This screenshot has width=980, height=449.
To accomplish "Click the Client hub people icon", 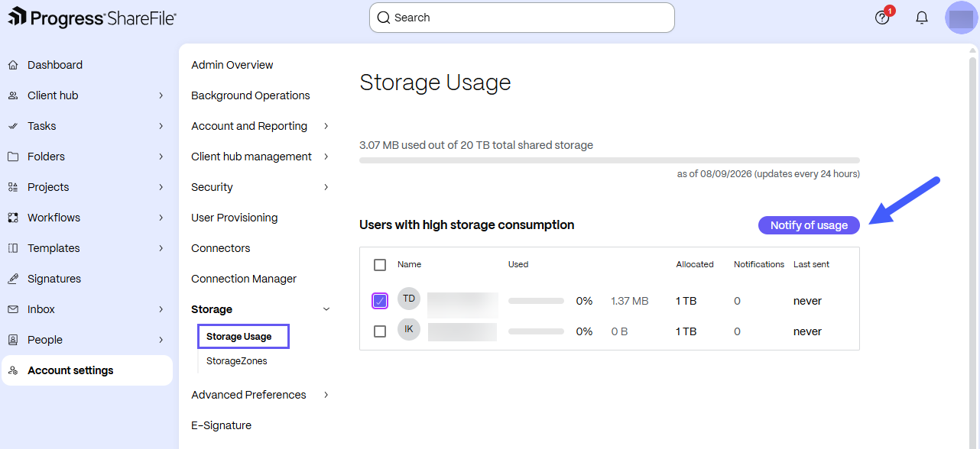I will pos(13,95).
